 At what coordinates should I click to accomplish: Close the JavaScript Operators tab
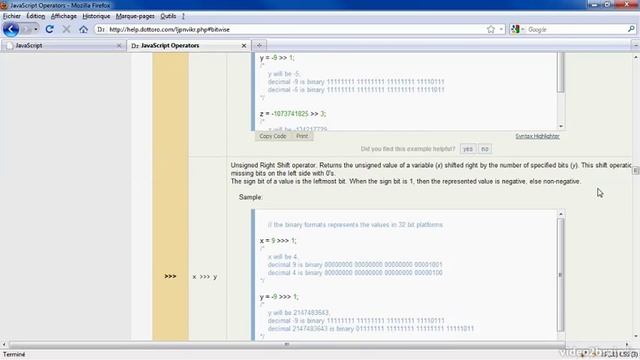point(244,46)
